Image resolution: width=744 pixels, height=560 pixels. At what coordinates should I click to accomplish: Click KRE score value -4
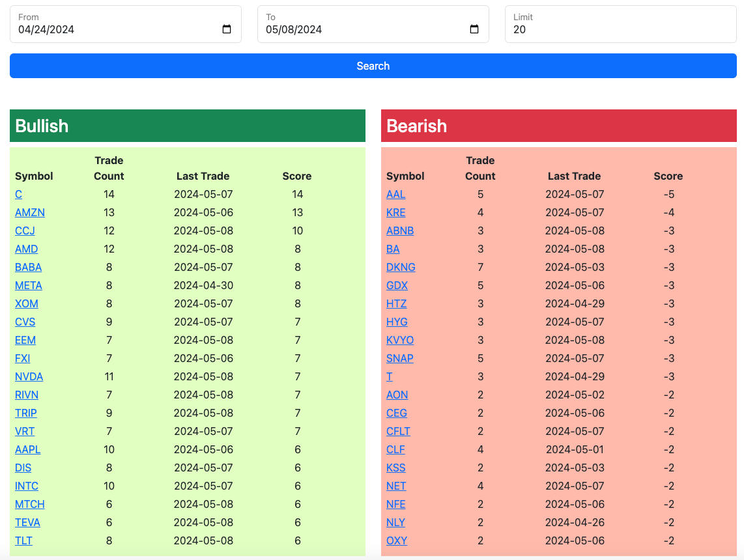pyautogui.click(x=668, y=212)
